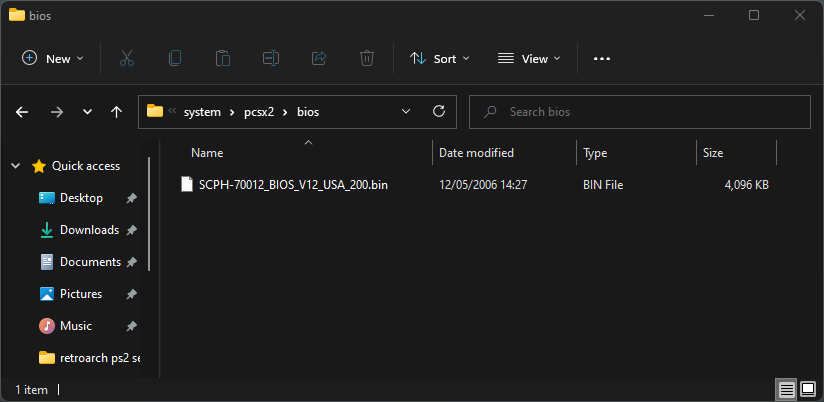Click the pin icon beside Documents
The height and width of the screenshot is (402, 824).
coord(131,262)
